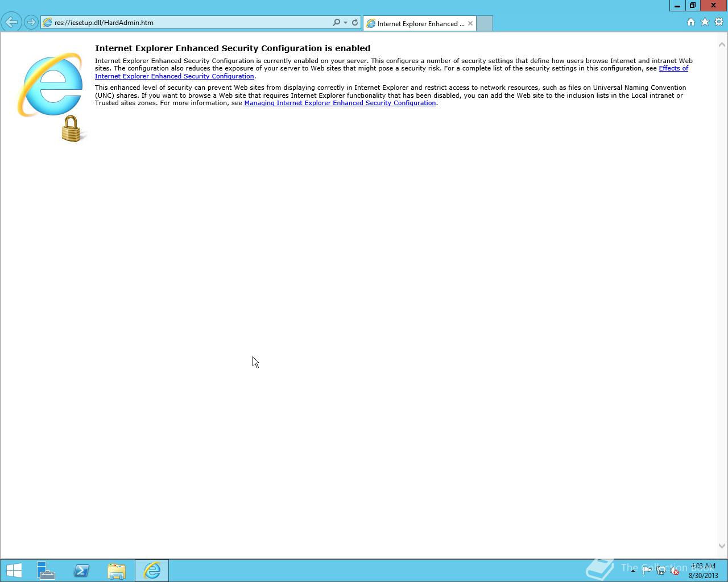Screen dimensions: 728x582
Task: Click the taskbar clock showing 8/30/2013
Action: point(704,571)
